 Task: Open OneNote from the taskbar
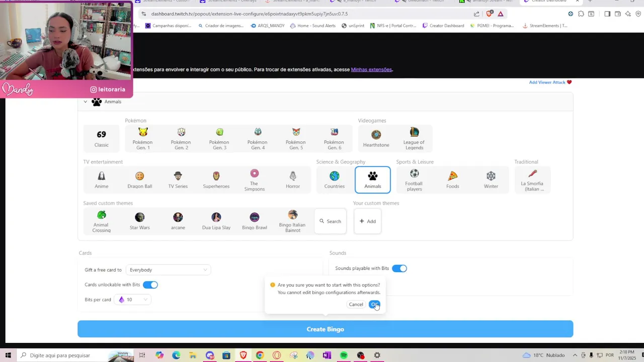pyautogui.click(x=327, y=355)
